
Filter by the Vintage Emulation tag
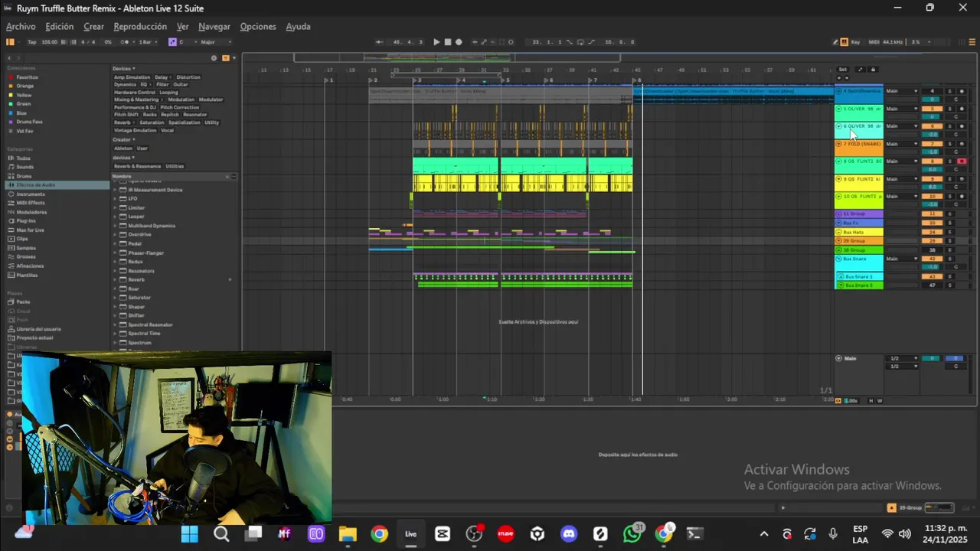point(135,130)
